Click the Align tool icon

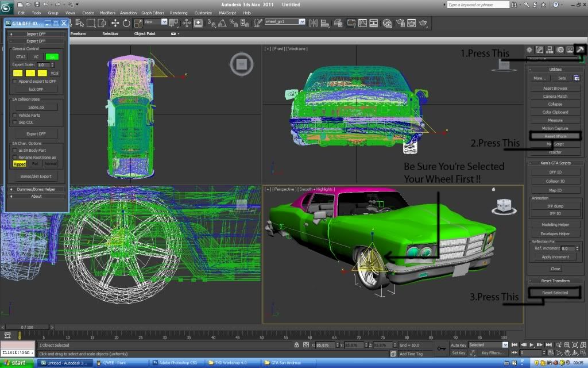click(x=325, y=23)
